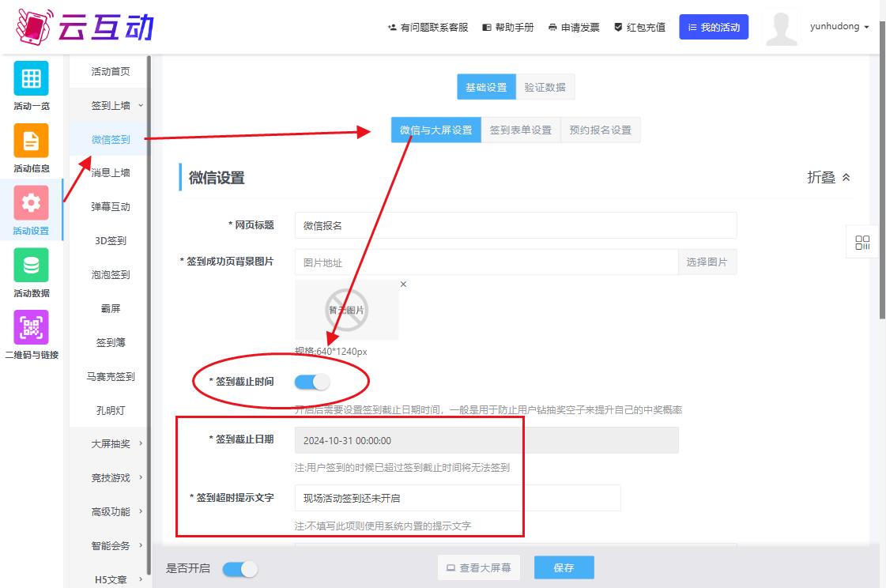This screenshot has width=886, height=588.
Task: Click the 网页标题 input field
Action: (x=515, y=225)
